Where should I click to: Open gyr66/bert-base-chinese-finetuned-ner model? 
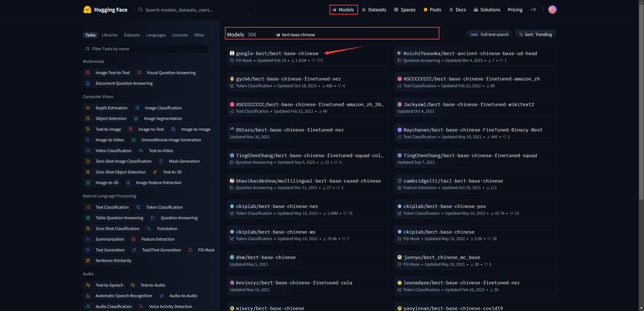tap(307, 82)
